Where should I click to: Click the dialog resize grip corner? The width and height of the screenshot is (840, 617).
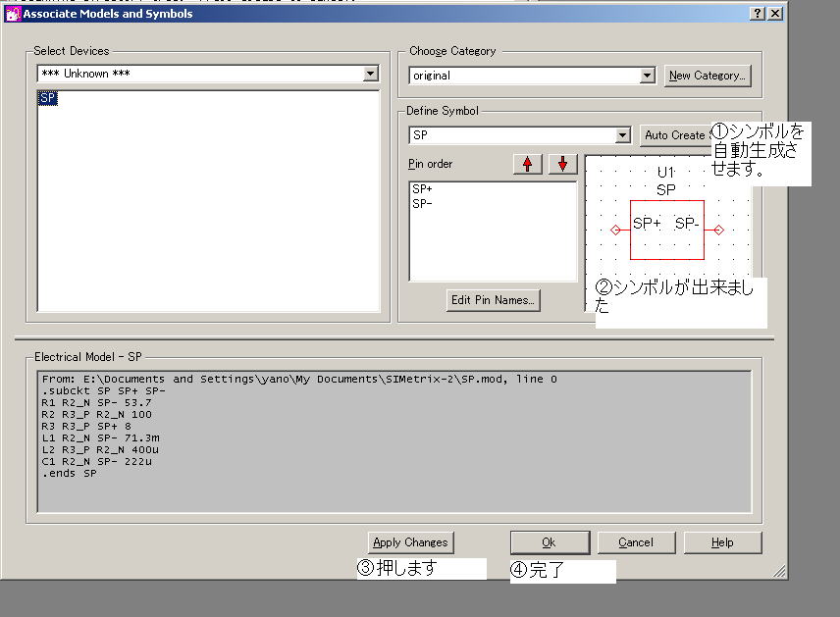pyautogui.click(x=779, y=572)
